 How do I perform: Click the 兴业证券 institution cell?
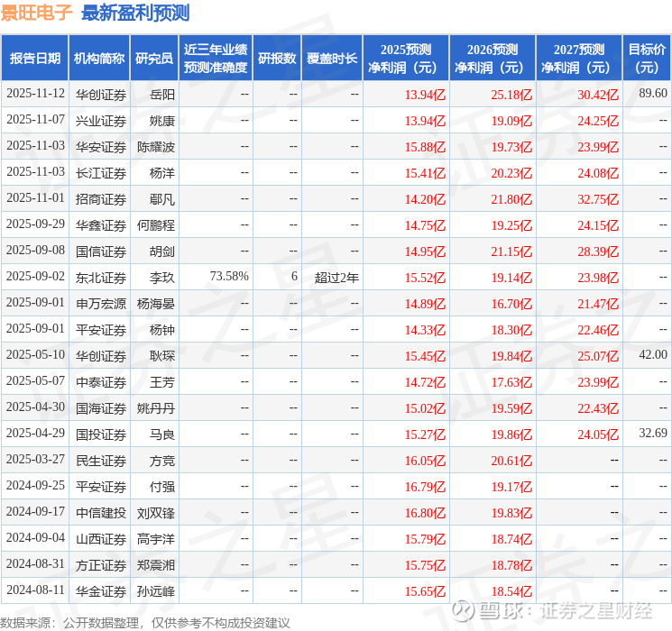101,121
